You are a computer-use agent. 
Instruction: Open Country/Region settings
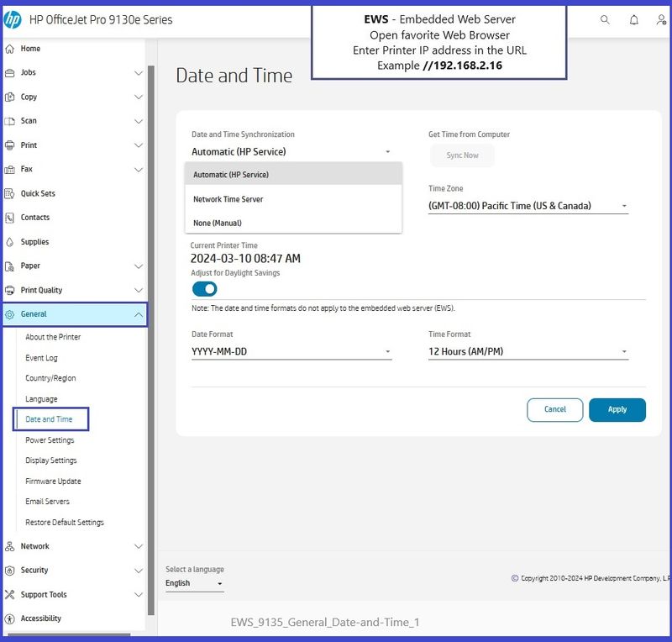tap(50, 378)
